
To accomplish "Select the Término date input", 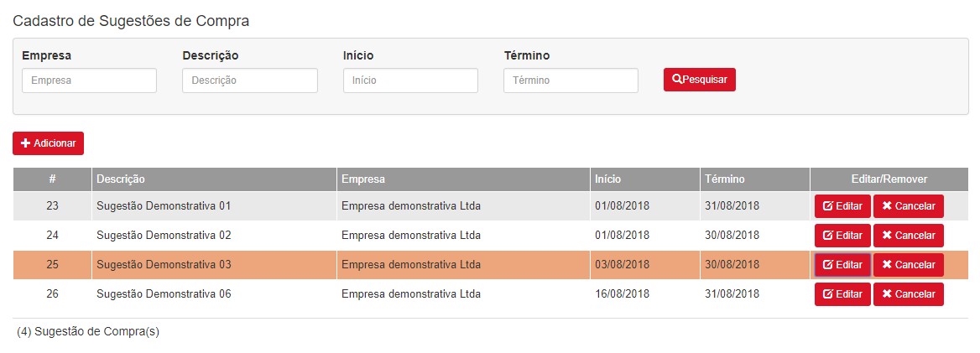I will 571,80.
